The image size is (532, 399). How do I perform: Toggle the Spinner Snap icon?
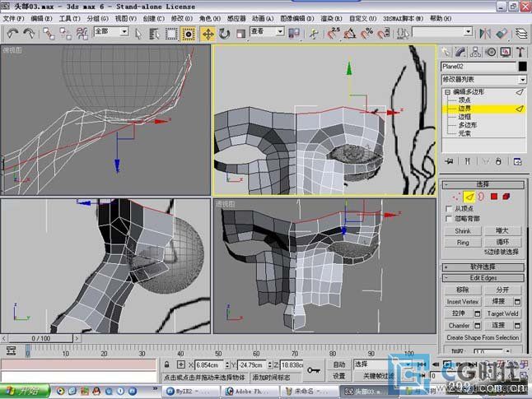(384, 34)
